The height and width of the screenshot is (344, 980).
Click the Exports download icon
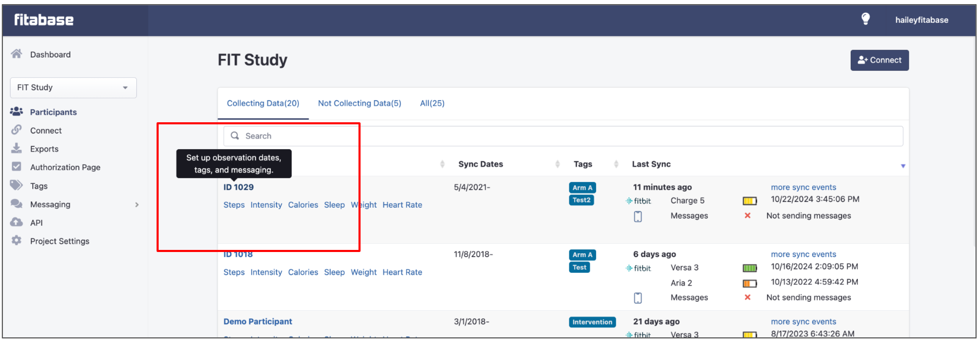tap(17, 148)
